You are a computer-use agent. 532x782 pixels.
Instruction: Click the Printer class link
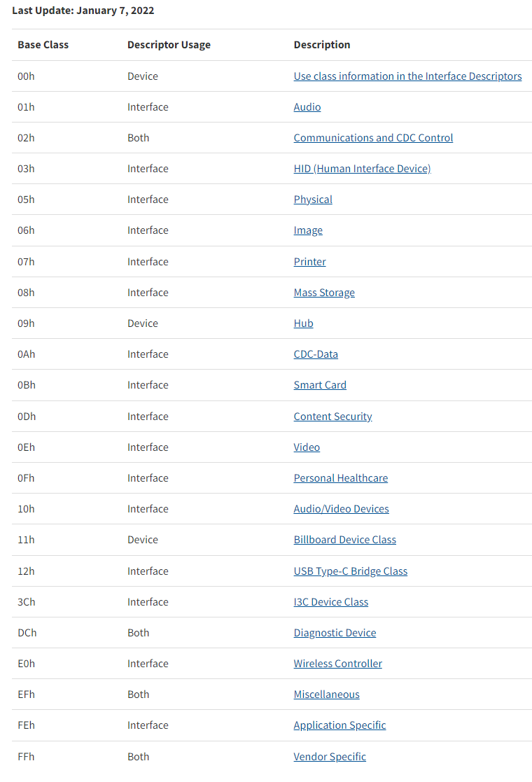pos(309,262)
